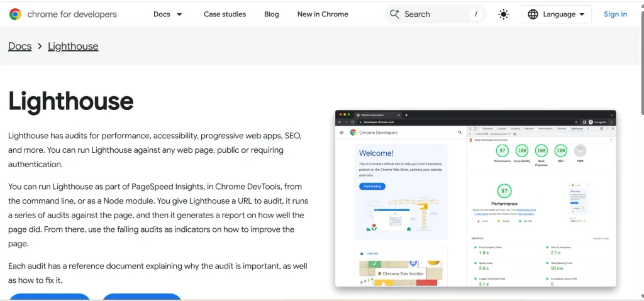Open the New in Chrome section
644x301 pixels.
(323, 14)
